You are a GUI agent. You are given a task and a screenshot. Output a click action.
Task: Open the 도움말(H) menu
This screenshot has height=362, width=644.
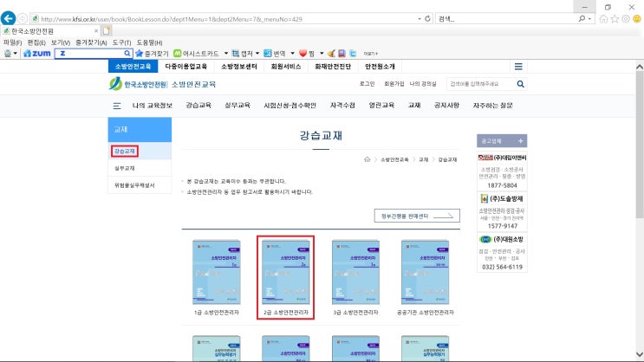149,42
